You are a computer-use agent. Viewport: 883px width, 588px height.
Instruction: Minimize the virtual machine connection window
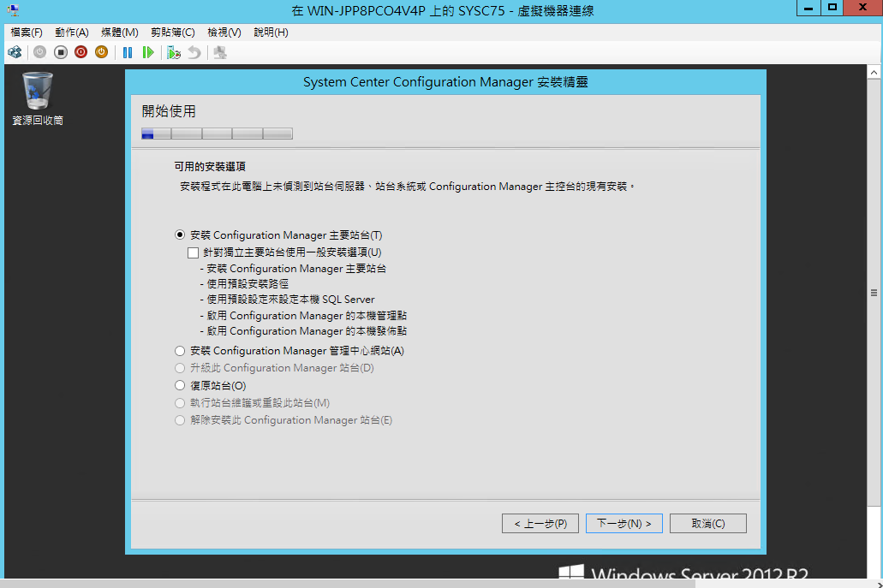808,8
